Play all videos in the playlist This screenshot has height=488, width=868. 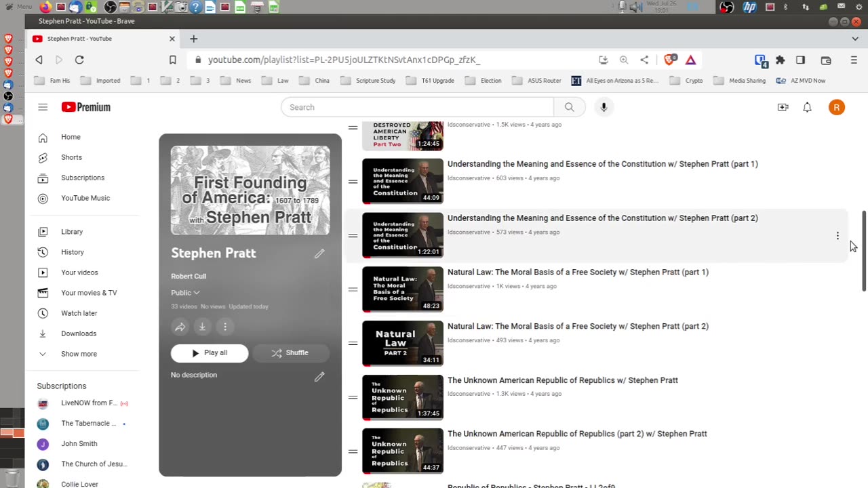tap(210, 353)
